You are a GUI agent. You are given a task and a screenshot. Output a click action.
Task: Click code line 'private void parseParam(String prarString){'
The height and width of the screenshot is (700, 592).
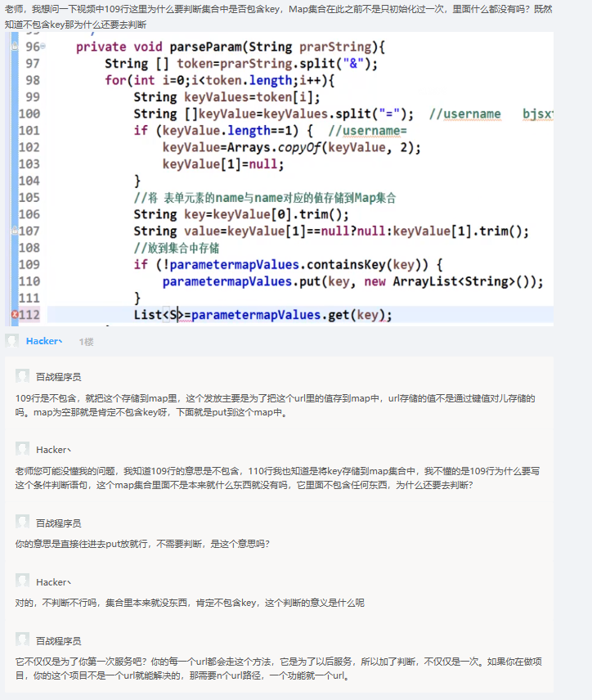231,47
